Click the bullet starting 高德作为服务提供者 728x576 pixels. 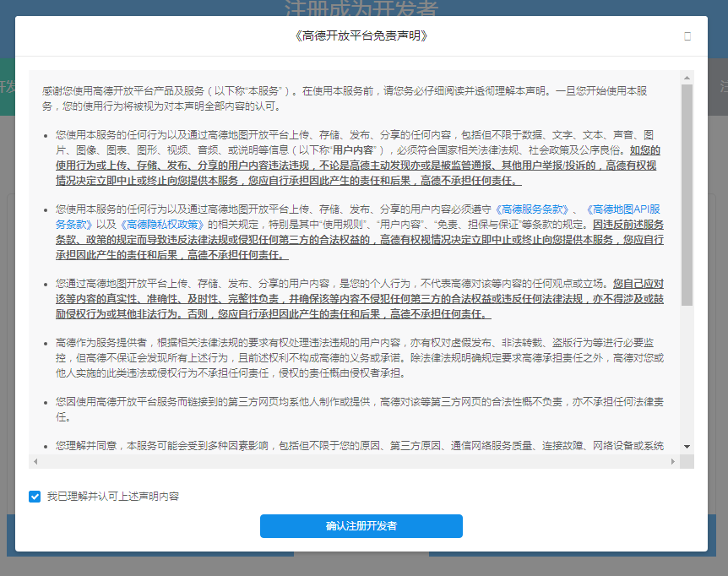[x=360, y=358]
